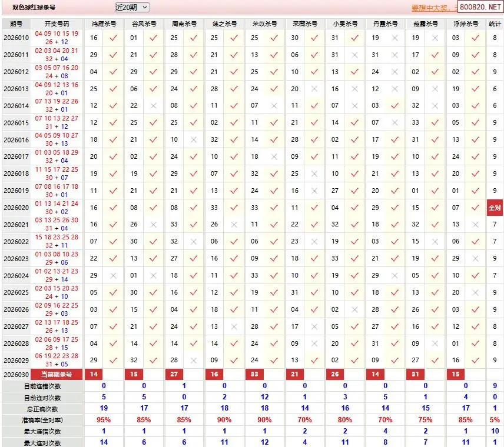Click the red 27 prediction cell for 周南杀号
The height and width of the screenshot is (447, 504).
(x=174, y=375)
